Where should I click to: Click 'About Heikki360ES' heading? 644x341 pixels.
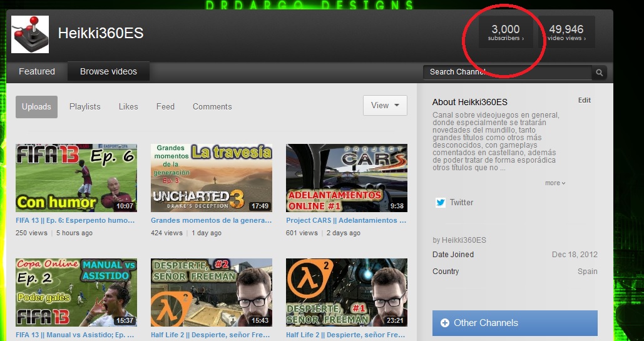tap(470, 103)
